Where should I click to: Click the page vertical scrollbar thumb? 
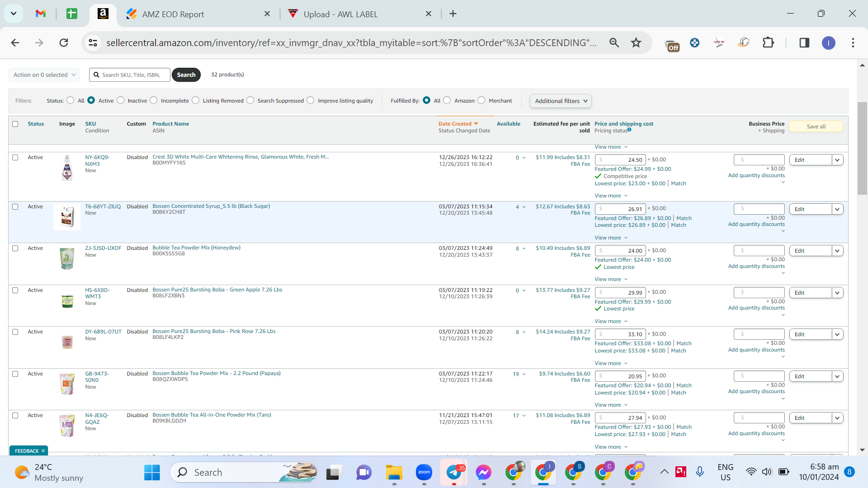click(x=862, y=148)
